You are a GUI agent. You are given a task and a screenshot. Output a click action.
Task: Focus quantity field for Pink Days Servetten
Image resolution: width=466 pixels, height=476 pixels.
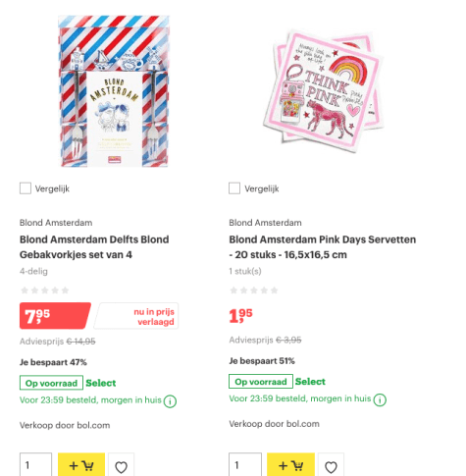click(x=245, y=465)
